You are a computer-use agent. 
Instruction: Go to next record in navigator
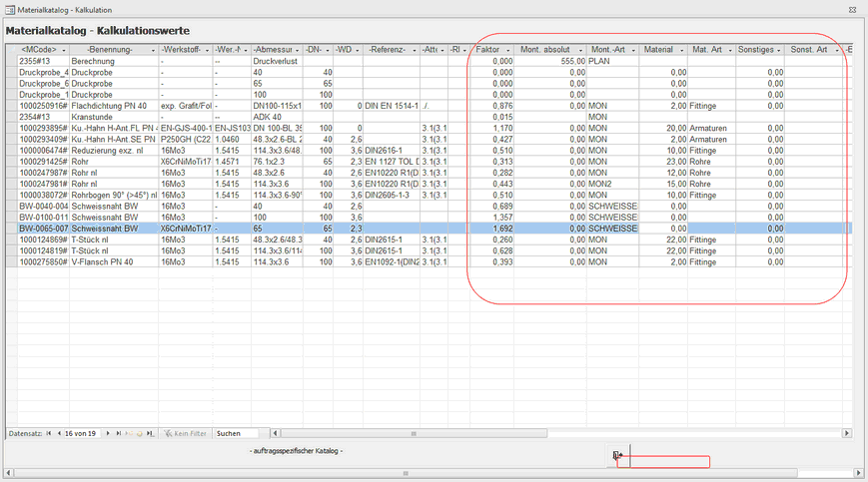coord(108,434)
